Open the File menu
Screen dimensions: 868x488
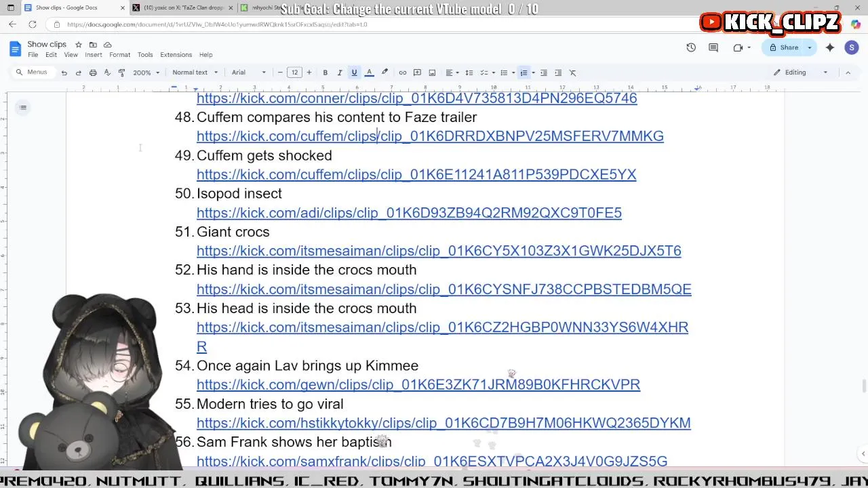click(33, 55)
